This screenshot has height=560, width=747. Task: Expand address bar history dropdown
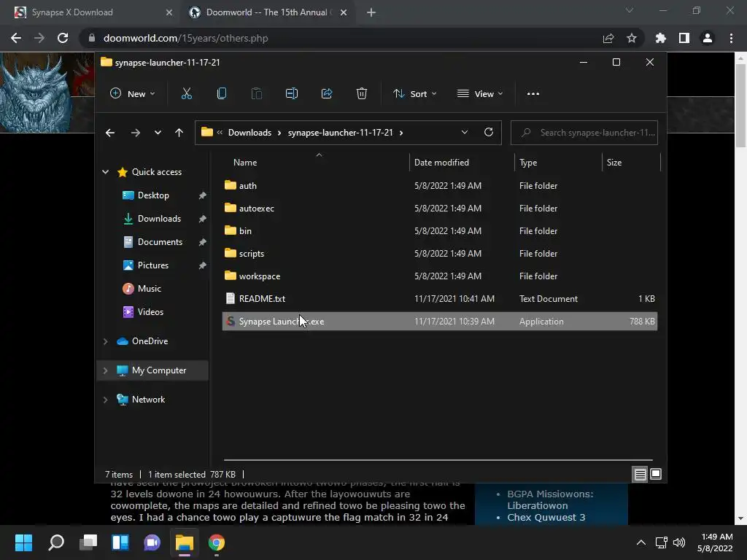tap(465, 133)
